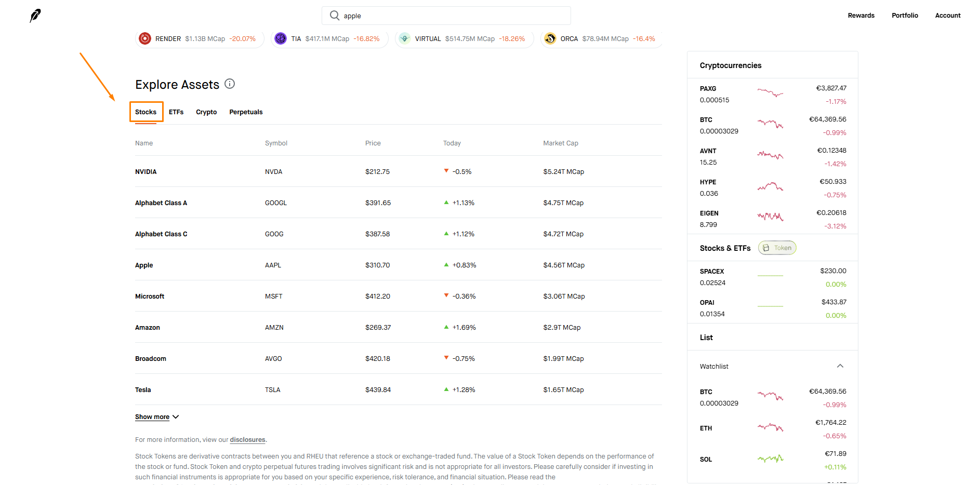The height and width of the screenshot is (485, 980).
Task: Expand list with Show more
Action: [157, 417]
